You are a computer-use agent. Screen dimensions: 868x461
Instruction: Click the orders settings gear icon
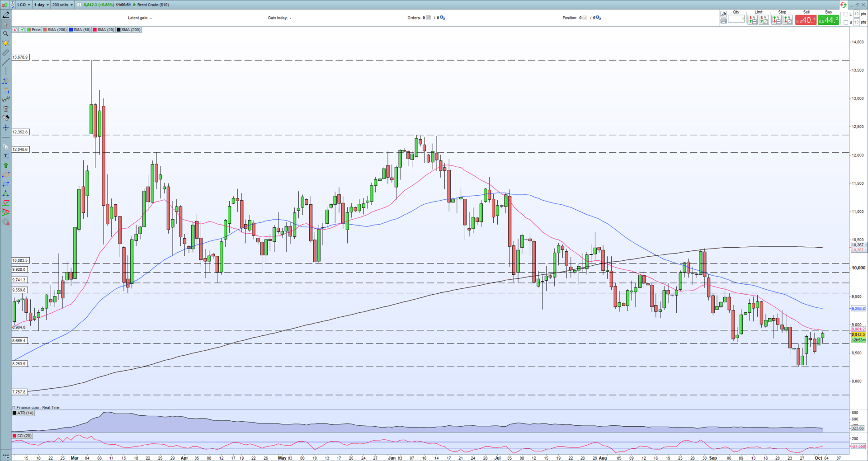[x=443, y=18]
